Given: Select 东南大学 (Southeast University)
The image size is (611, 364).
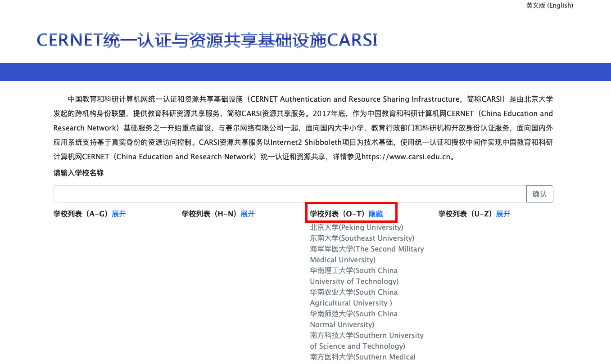Looking at the screenshot, I should tap(362, 238).
